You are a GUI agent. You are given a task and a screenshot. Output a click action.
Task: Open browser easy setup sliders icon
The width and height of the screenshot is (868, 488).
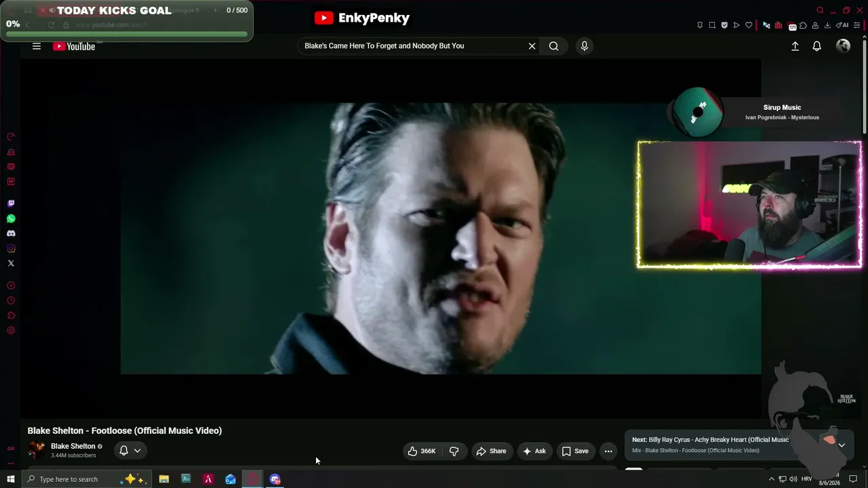[857, 25]
